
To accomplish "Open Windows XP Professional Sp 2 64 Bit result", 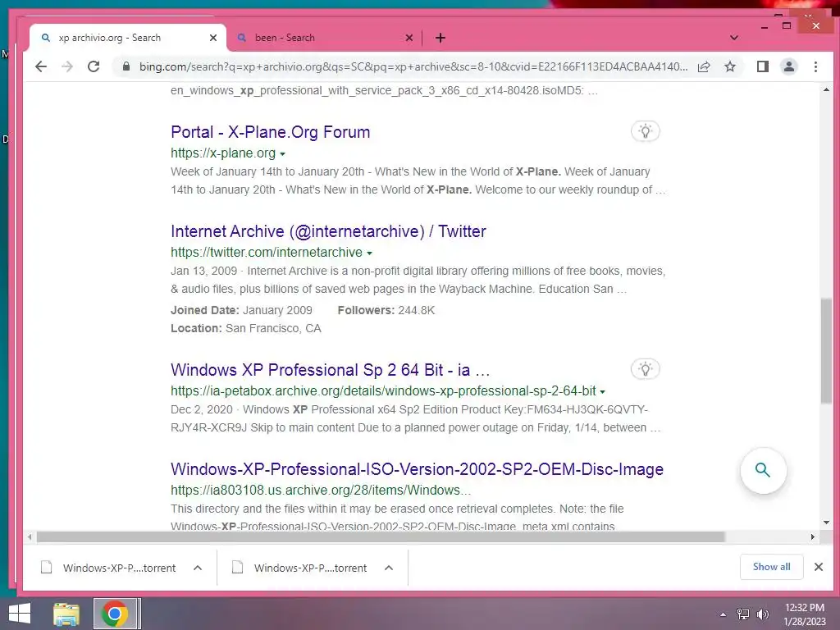I will [330, 370].
